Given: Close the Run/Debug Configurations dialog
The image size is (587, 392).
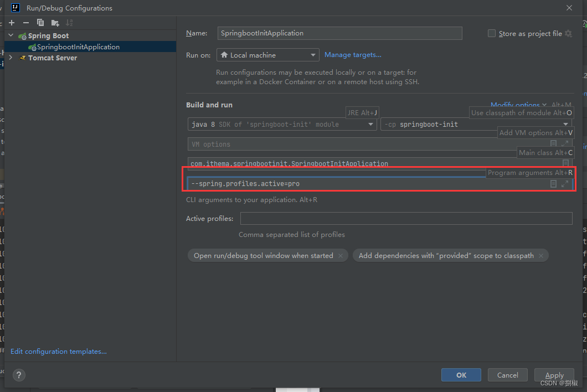Looking at the screenshot, I should [x=569, y=8].
